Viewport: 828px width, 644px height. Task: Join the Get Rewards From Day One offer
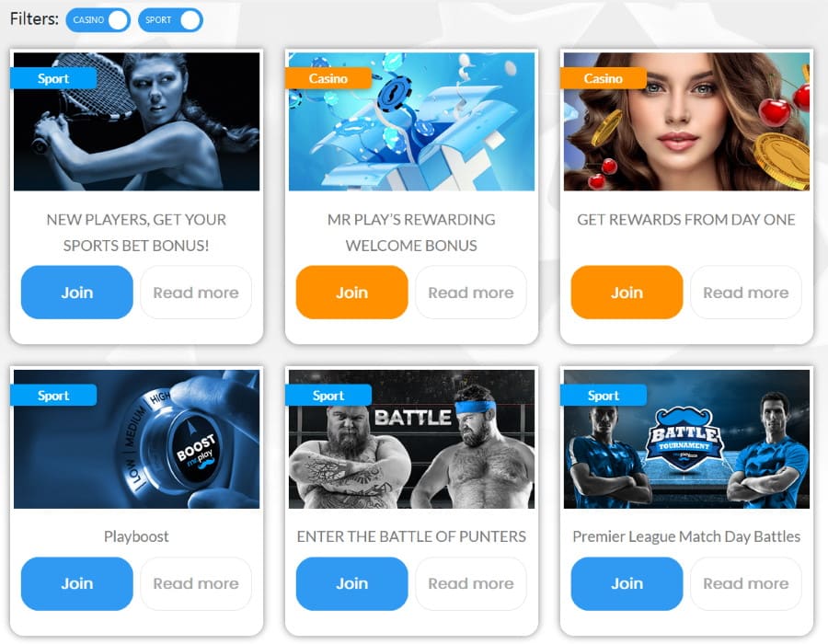627,293
